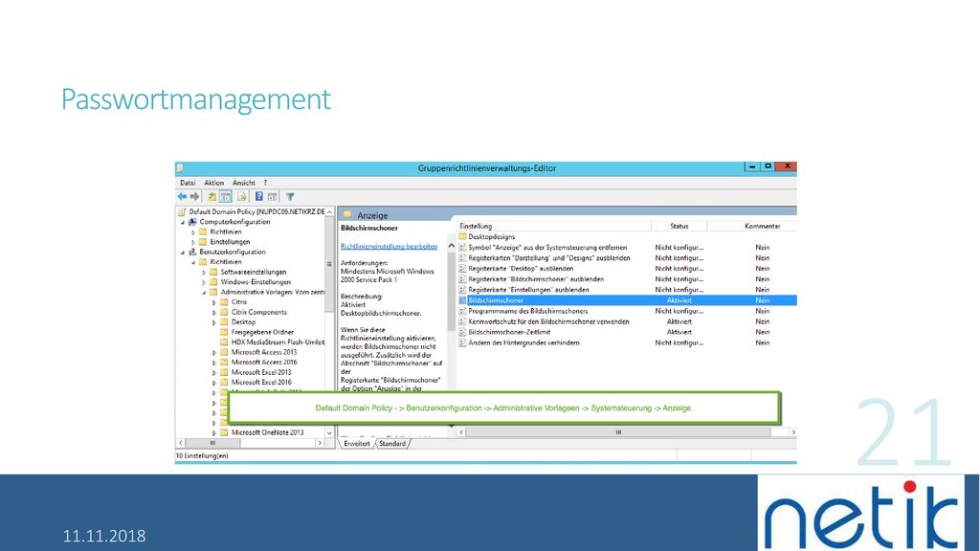Select Microsoft Access 2016 in the tree
The height and width of the screenshot is (551, 980).
click(264, 363)
